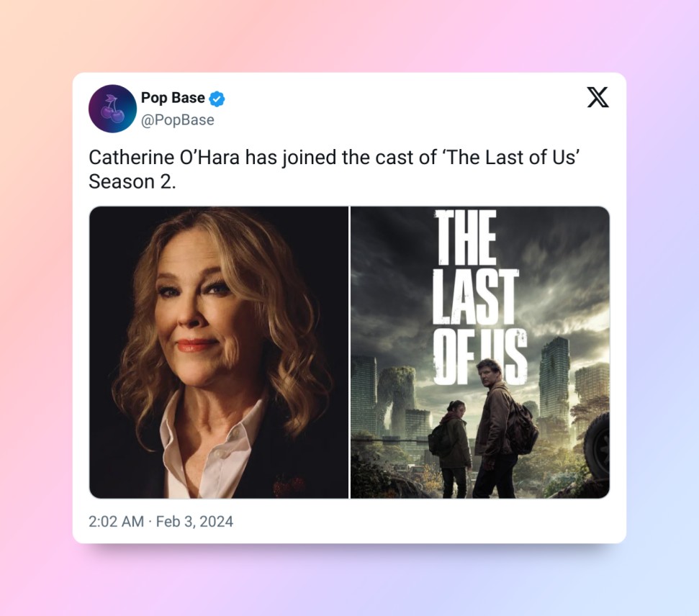
Task: Click the white divider between the two images
Action: 350,352
